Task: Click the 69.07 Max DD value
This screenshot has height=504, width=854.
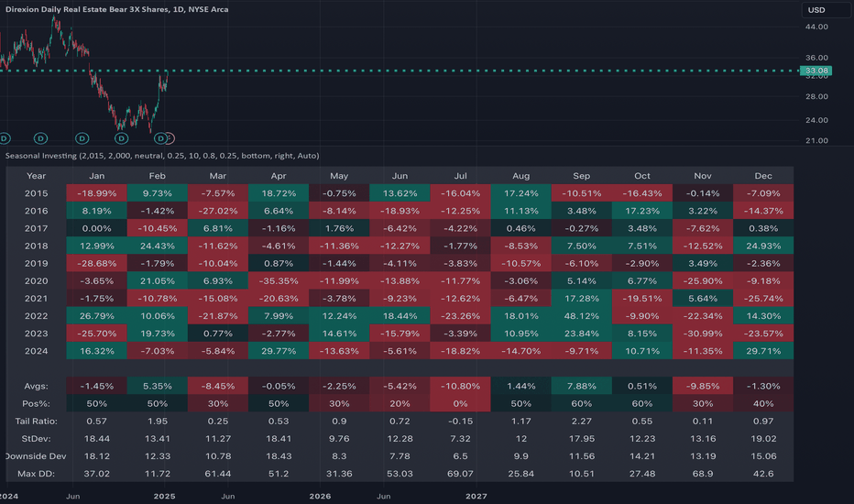Action: [460, 474]
